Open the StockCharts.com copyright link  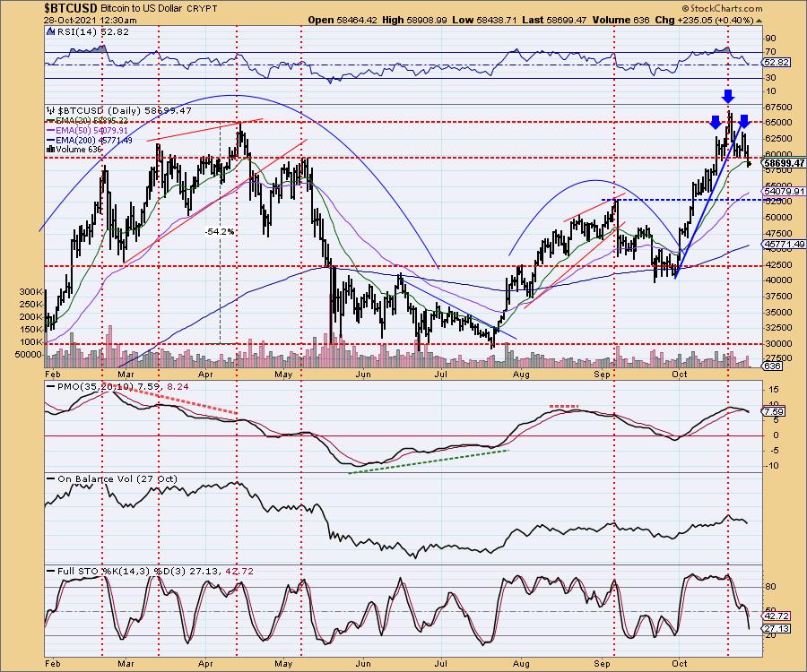(722, 9)
